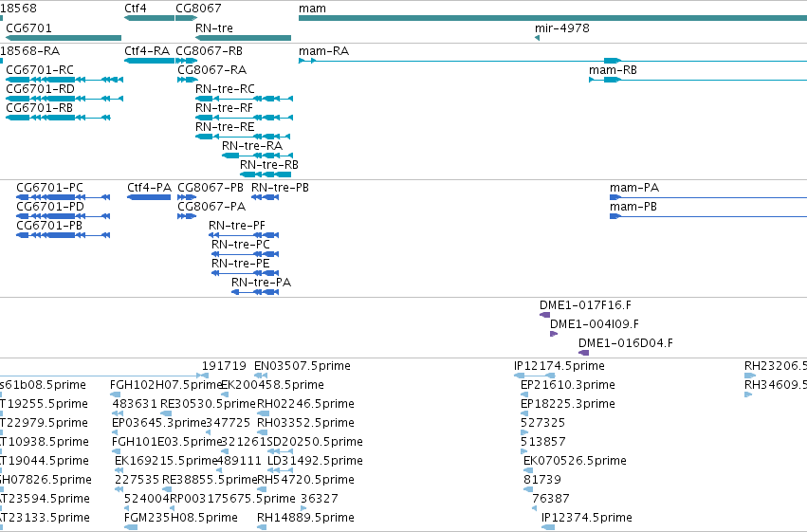Select the 513857 EST arrow
The height and width of the screenshot is (532, 807).
(523, 451)
